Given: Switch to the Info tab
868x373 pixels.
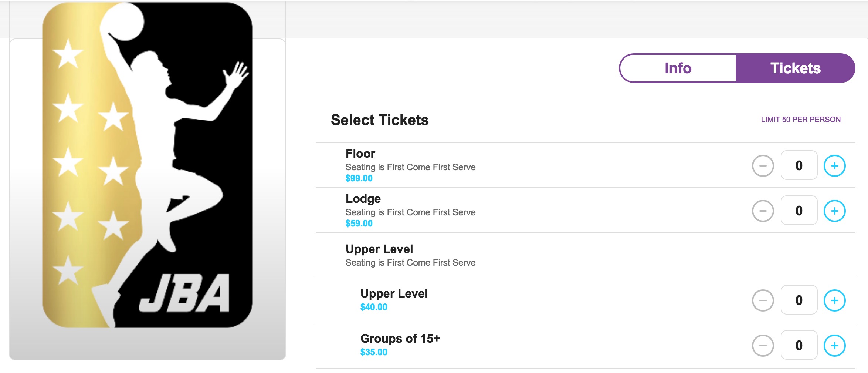Looking at the screenshot, I should point(678,68).
